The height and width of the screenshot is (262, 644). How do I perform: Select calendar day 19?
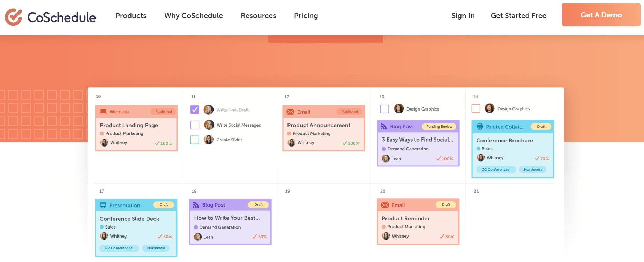tap(287, 191)
